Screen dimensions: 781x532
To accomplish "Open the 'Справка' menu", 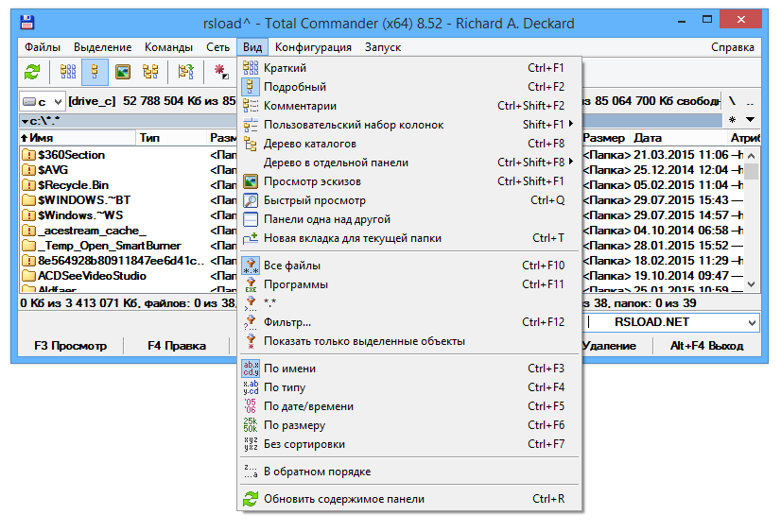I will click(732, 47).
